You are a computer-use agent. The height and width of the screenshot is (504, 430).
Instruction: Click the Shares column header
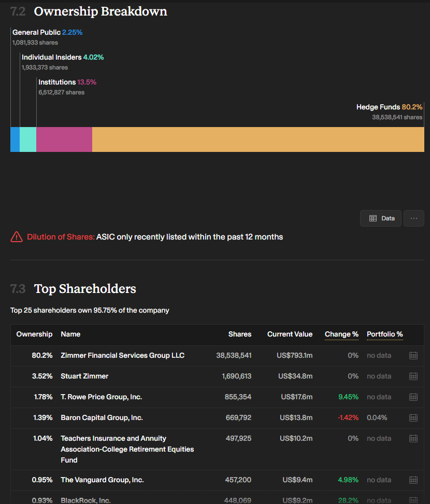click(240, 334)
